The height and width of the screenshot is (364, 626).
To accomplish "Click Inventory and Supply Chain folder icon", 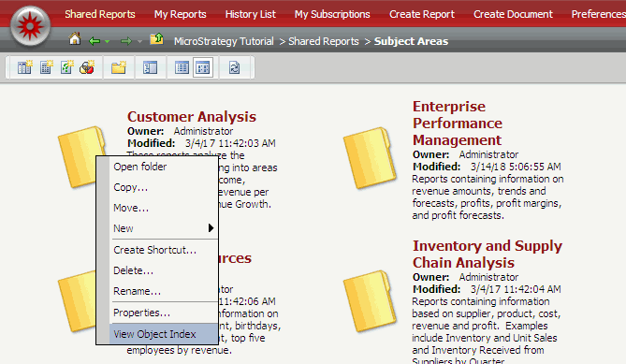I will point(370,300).
